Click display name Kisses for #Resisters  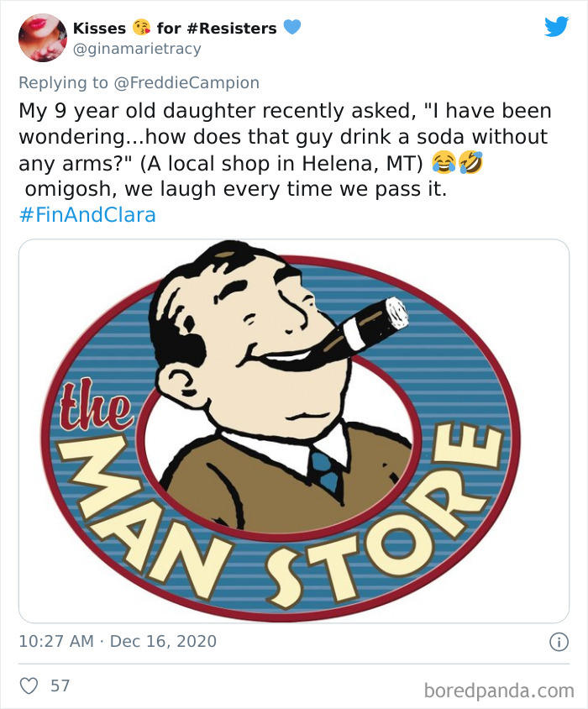coord(175,28)
